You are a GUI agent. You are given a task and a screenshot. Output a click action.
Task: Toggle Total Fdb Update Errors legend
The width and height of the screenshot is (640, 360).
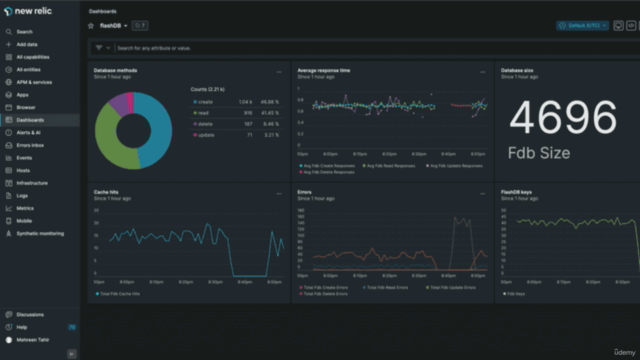[451, 288]
